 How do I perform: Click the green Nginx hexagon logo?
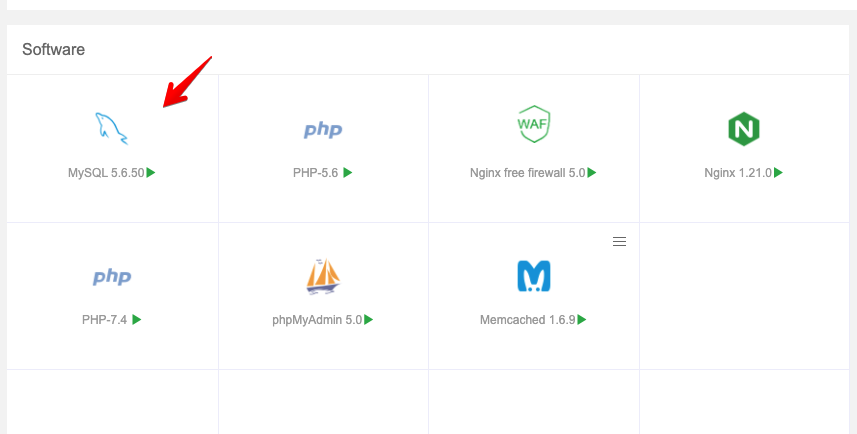(x=744, y=129)
